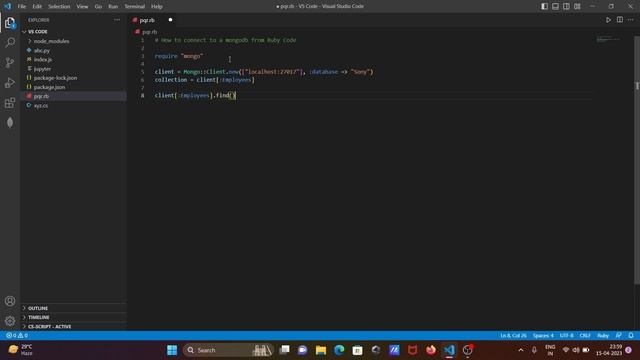Open editor More Actions ellipsis
Viewport: 640px width, 360px height.
click(631, 20)
